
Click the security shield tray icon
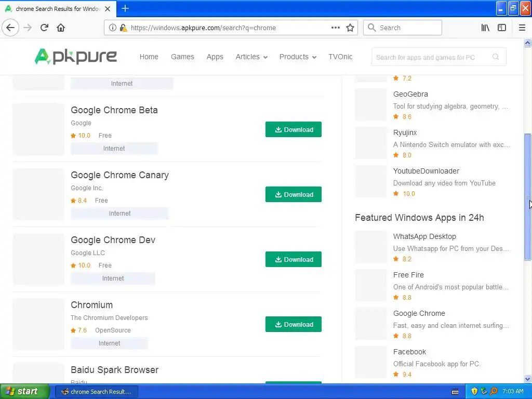pyautogui.click(x=474, y=392)
